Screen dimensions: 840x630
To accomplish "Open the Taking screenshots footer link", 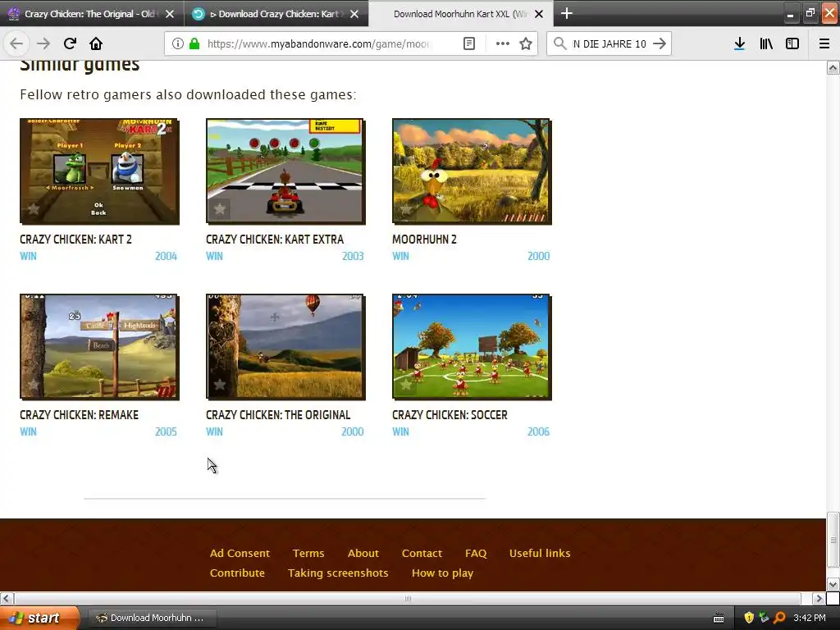I will click(x=338, y=573).
